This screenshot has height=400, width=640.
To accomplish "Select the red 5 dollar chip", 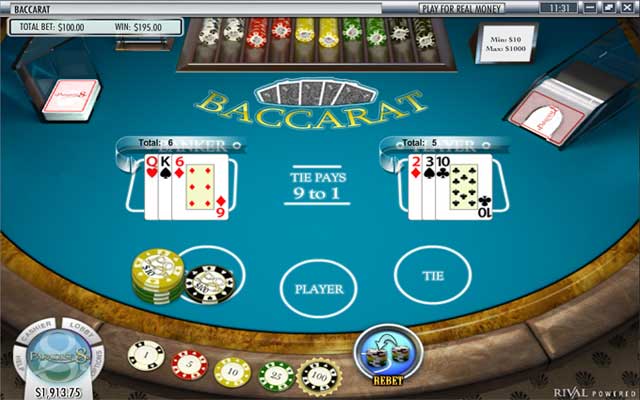I will tap(189, 365).
